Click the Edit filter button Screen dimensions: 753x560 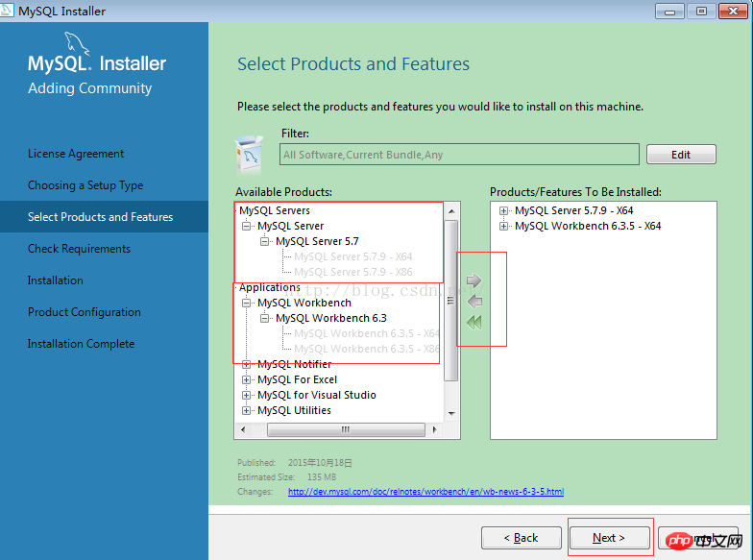681,155
